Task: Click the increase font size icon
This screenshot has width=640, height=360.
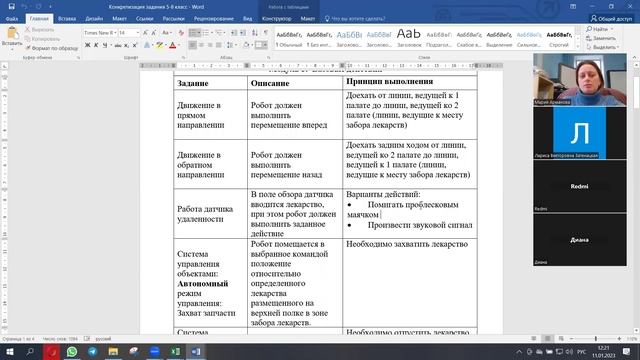Action: 145,33
